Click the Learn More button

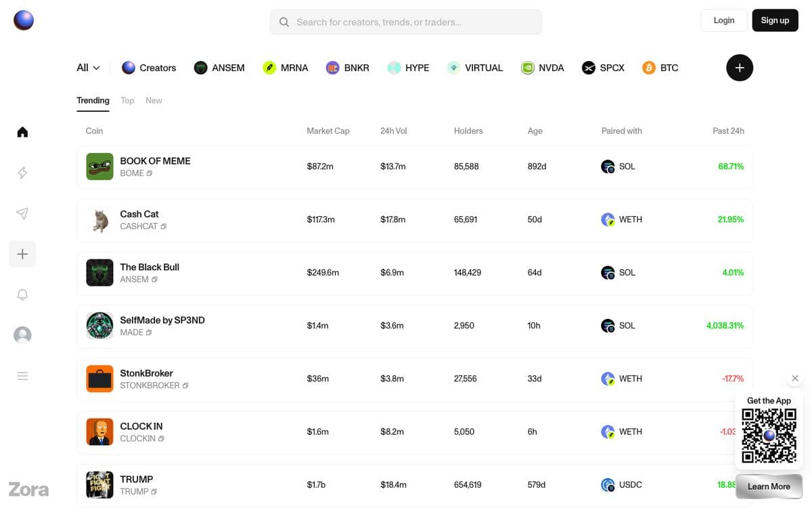coord(769,486)
